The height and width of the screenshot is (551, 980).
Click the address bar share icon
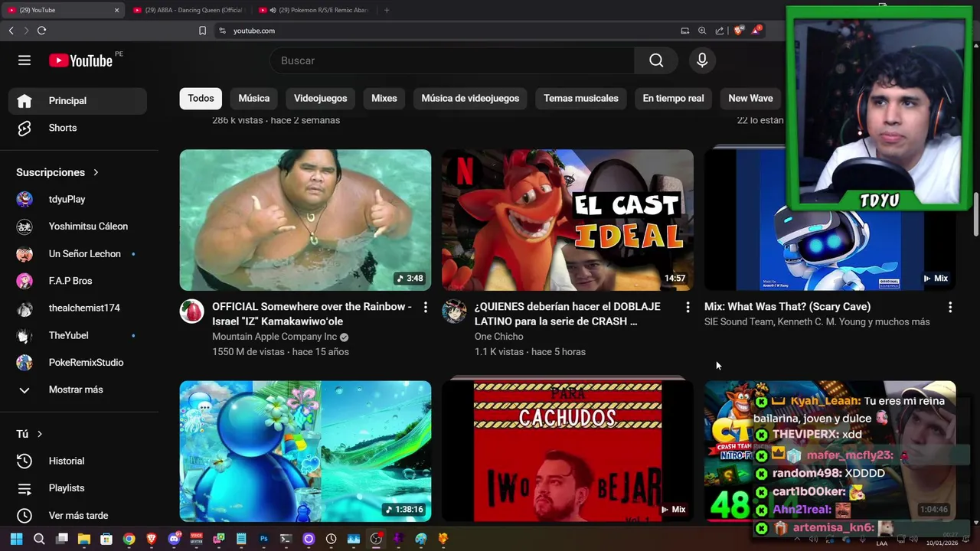(x=720, y=31)
